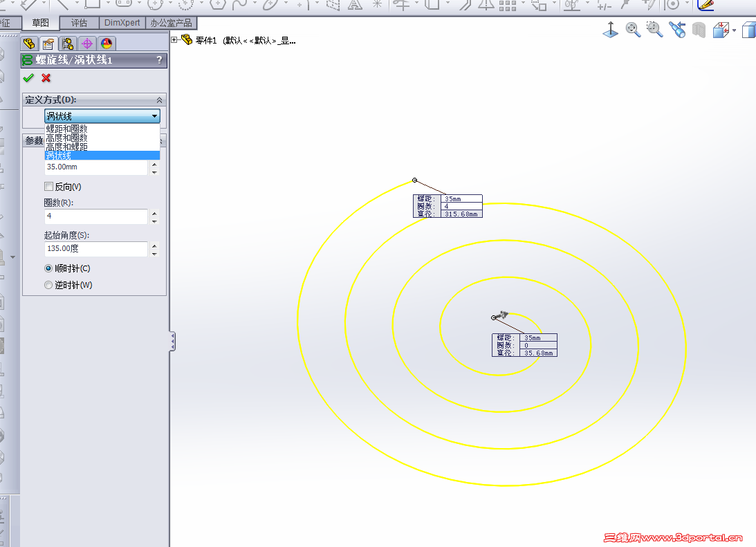Click the View Orientation cube icon

coord(721,30)
